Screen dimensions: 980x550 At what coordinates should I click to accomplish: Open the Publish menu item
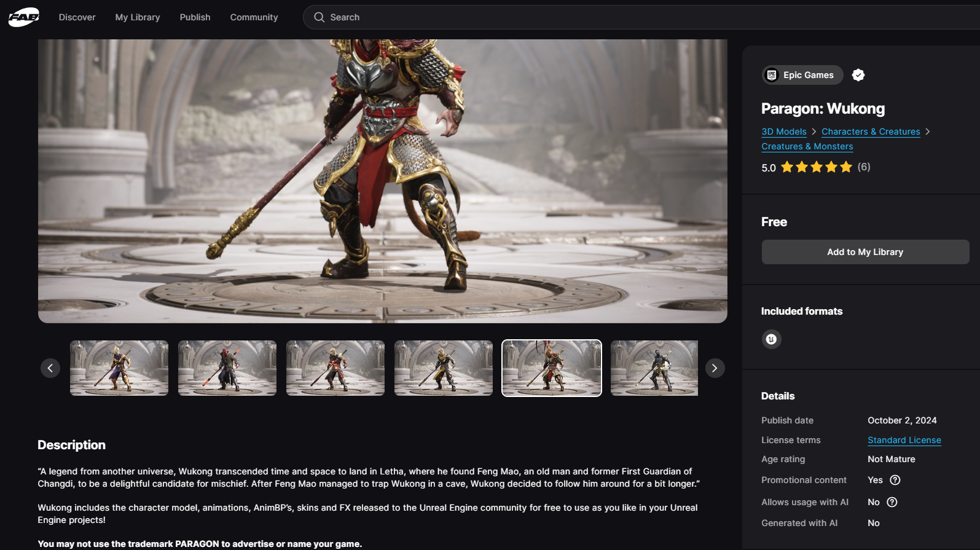(195, 17)
